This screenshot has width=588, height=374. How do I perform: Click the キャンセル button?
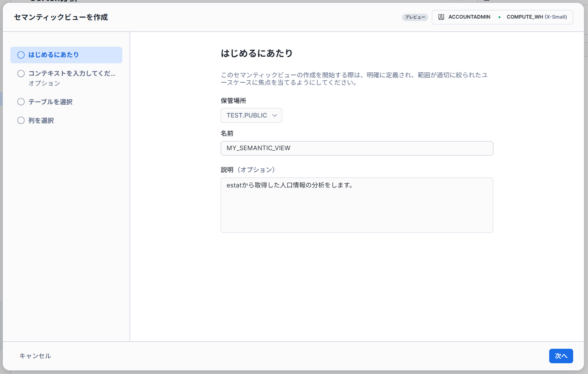point(35,356)
